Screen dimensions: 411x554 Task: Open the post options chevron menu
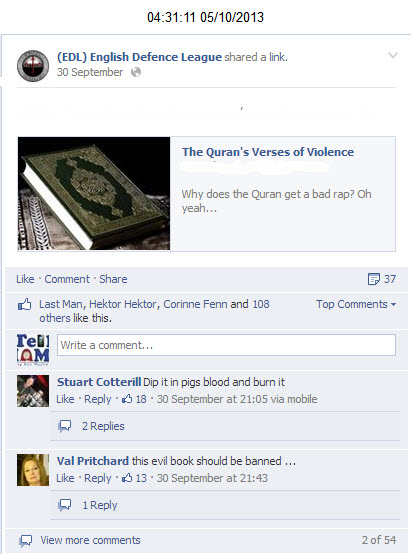pyautogui.click(x=393, y=55)
